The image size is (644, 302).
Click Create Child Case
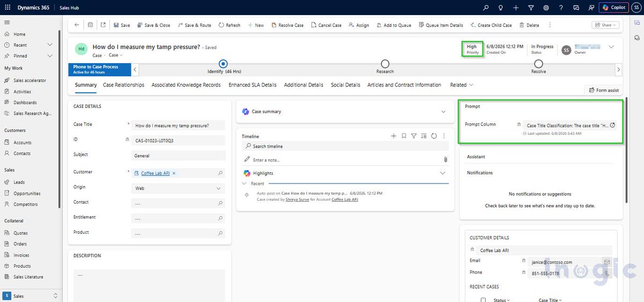(491, 25)
